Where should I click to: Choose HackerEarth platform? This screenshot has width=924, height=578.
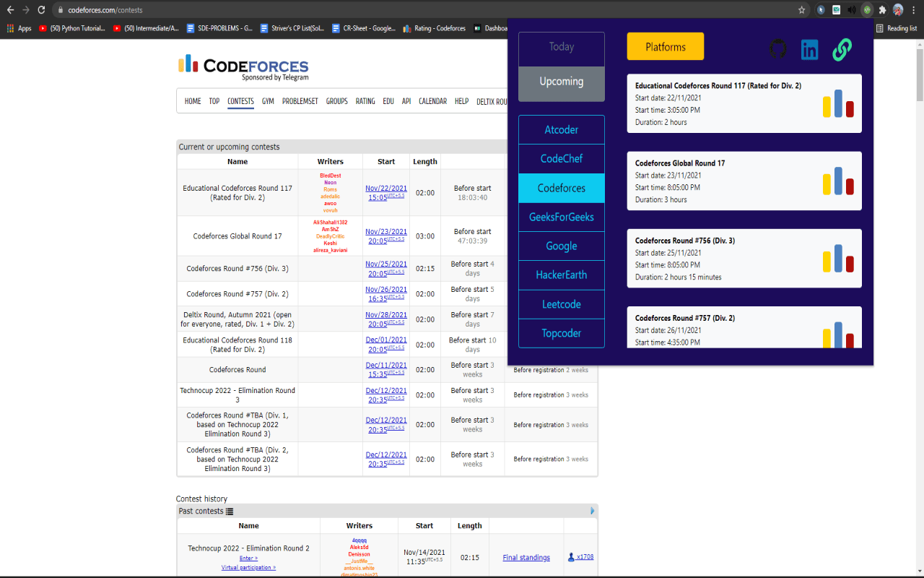(x=562, y=275)
